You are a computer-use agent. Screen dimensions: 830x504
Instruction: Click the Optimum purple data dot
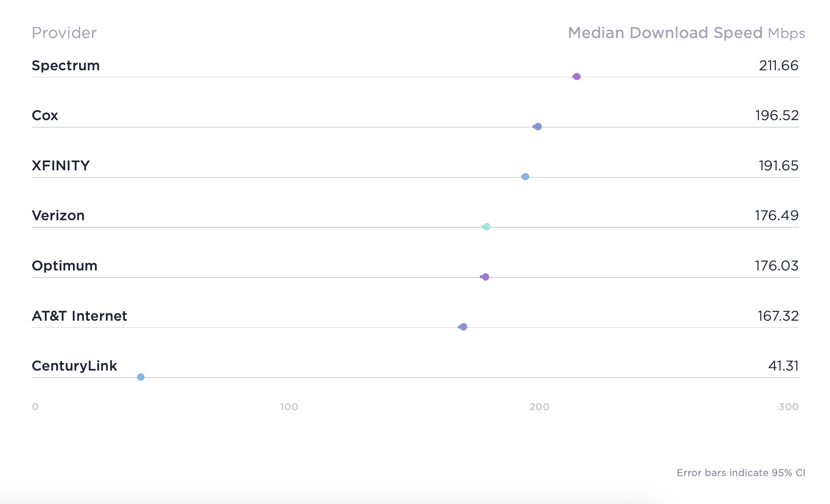point(485,277)
